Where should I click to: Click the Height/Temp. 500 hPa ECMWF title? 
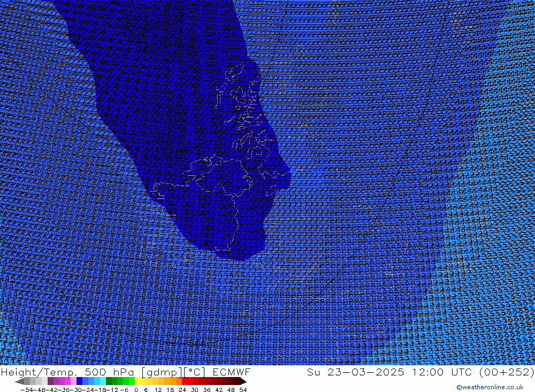point(126,372)
